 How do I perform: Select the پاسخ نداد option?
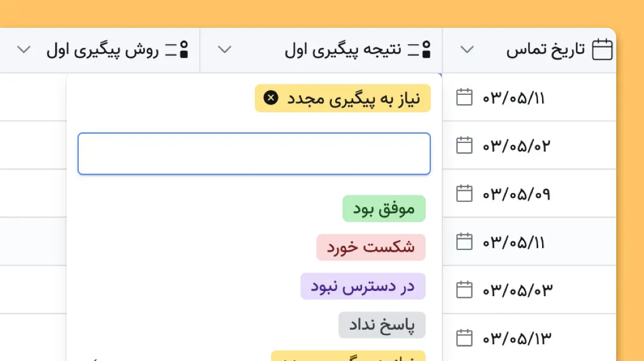tap(382, 325)
